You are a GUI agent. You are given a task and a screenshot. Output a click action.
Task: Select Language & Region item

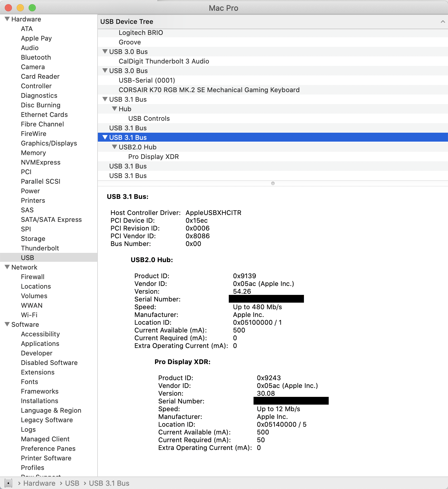51,411
